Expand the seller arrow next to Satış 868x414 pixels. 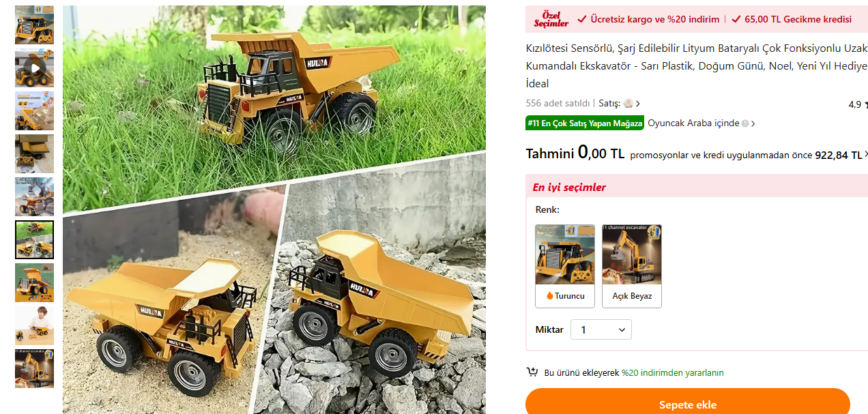(638, 104)
